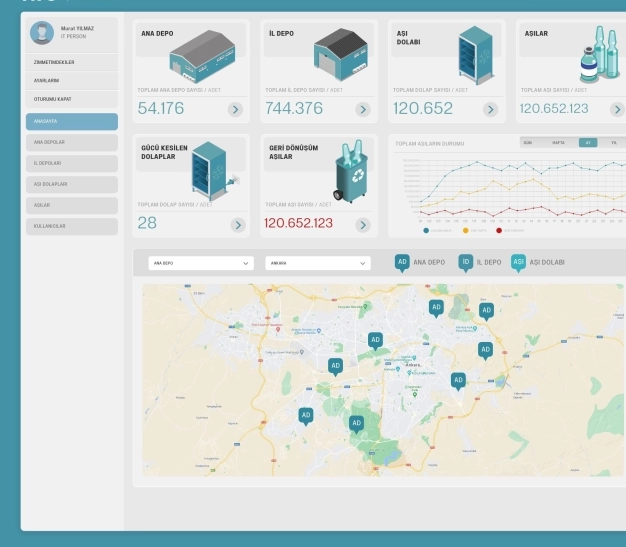Expand the Ankara city dropdown

tap(317, 263)
